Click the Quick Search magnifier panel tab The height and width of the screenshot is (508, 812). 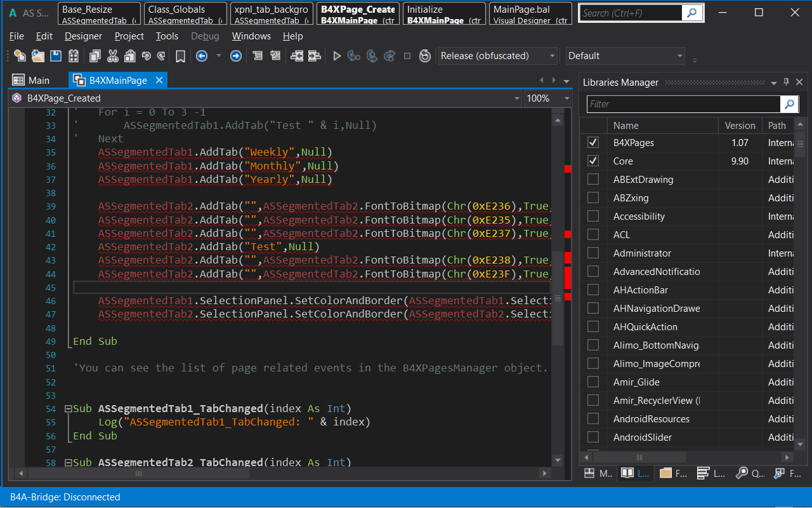pos(742,473)
